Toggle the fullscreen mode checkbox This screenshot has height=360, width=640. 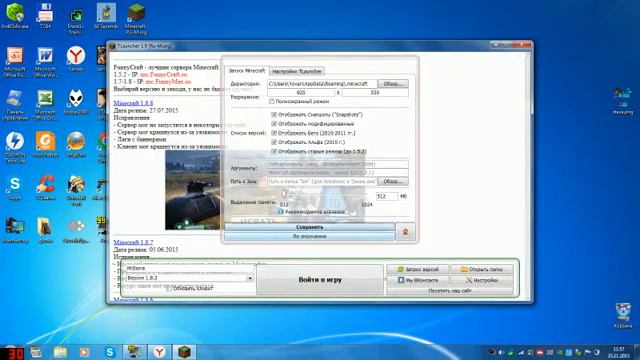coord(271,101)
